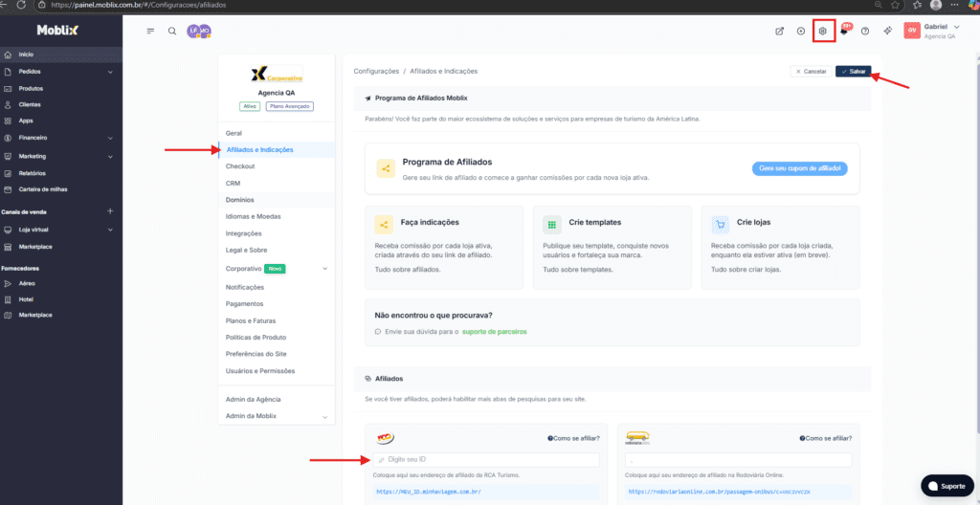This screenshot has height=505, width=980.
Task: Open suporte de parceiros link
Action: [x=495, y=332]
